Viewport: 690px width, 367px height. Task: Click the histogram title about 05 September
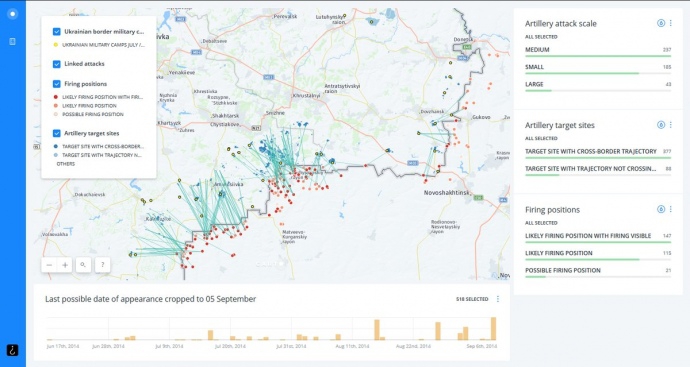150,299
